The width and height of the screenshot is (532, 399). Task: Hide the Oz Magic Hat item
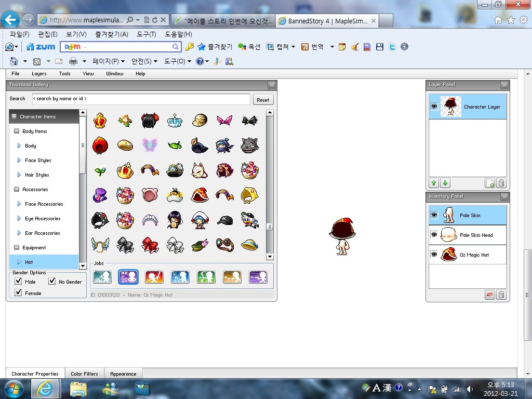(x=434, y=255)
